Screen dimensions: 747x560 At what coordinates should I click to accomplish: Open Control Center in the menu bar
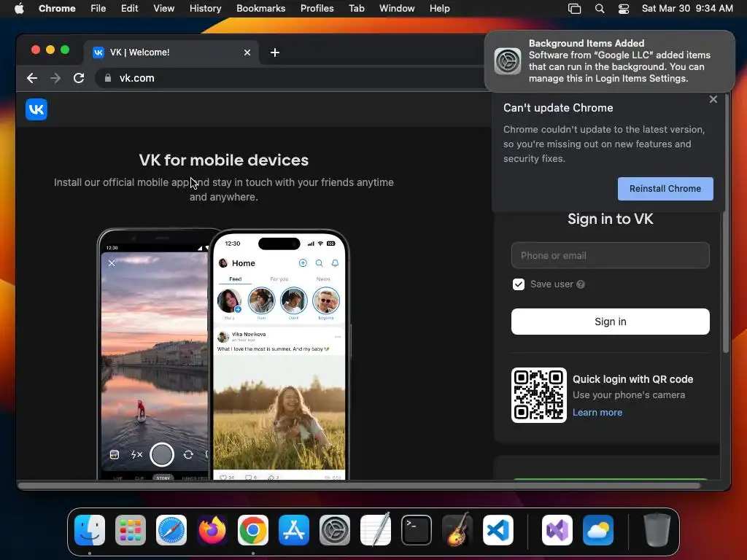[624, 9]
